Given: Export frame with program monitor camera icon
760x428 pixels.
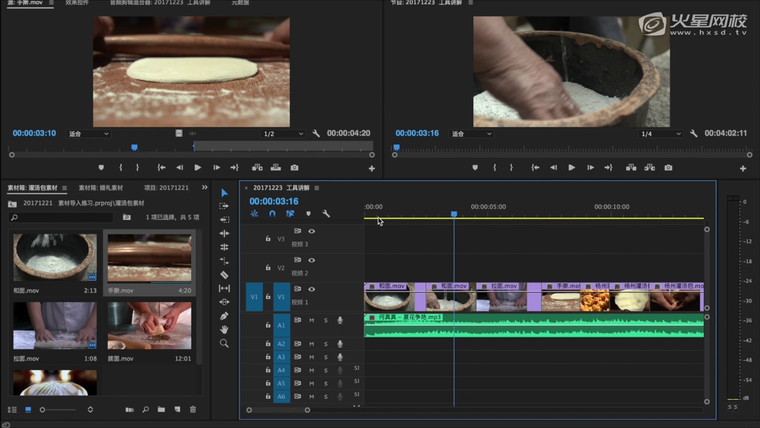Looking at the screenshot, I should tap(668, 168).
